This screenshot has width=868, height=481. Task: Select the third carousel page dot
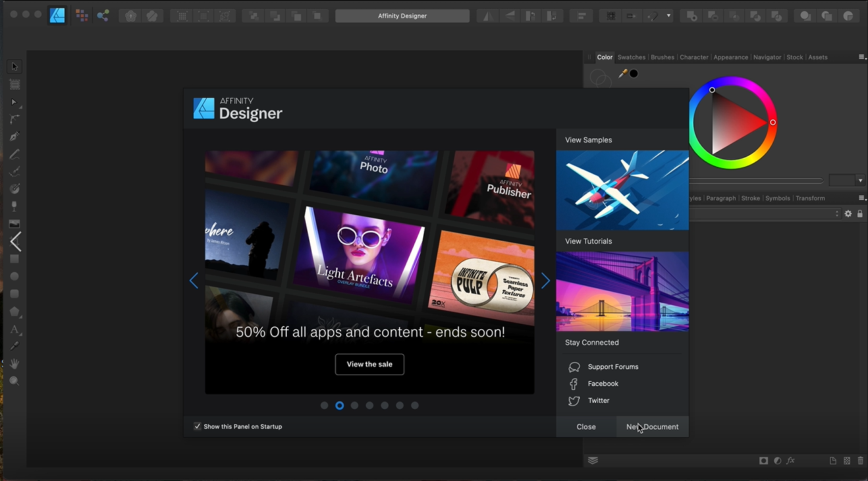point(354,405)
